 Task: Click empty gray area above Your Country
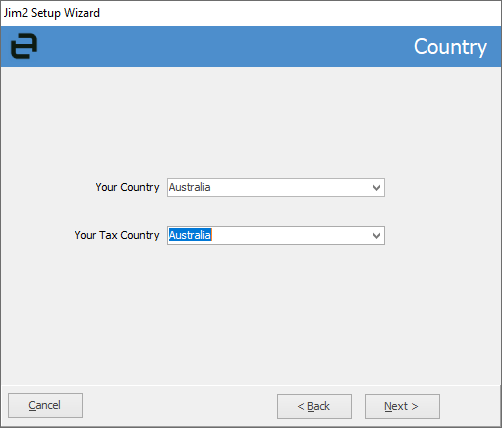point(251,123)
